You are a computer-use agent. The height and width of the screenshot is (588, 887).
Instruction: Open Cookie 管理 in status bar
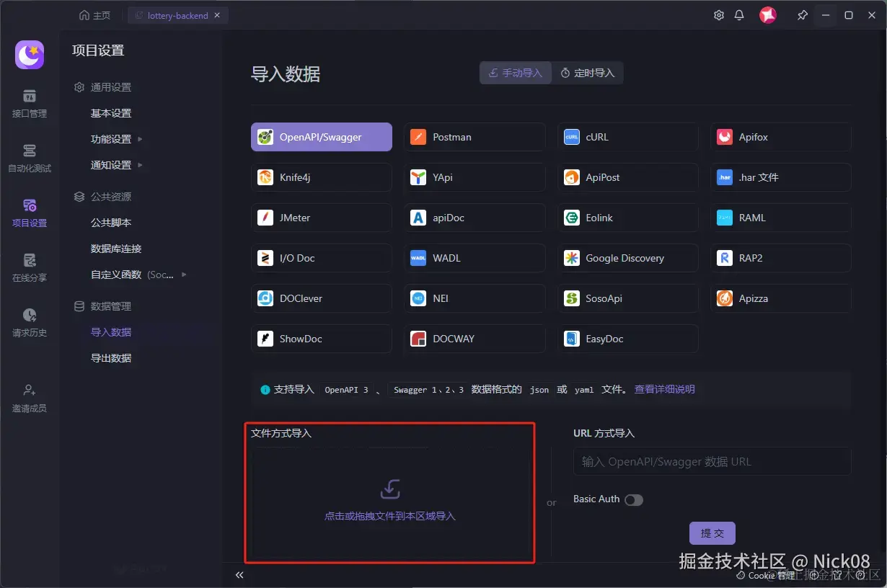[x=764, y=575]
